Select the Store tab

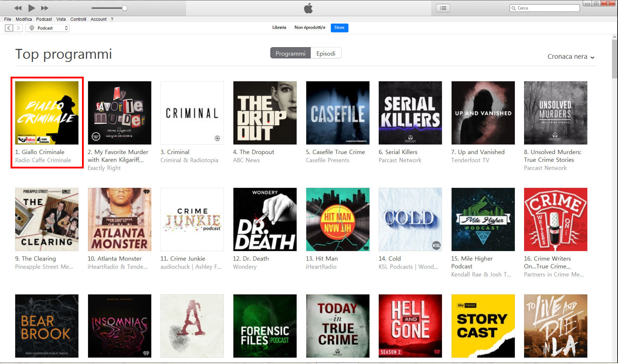[339, 28]
